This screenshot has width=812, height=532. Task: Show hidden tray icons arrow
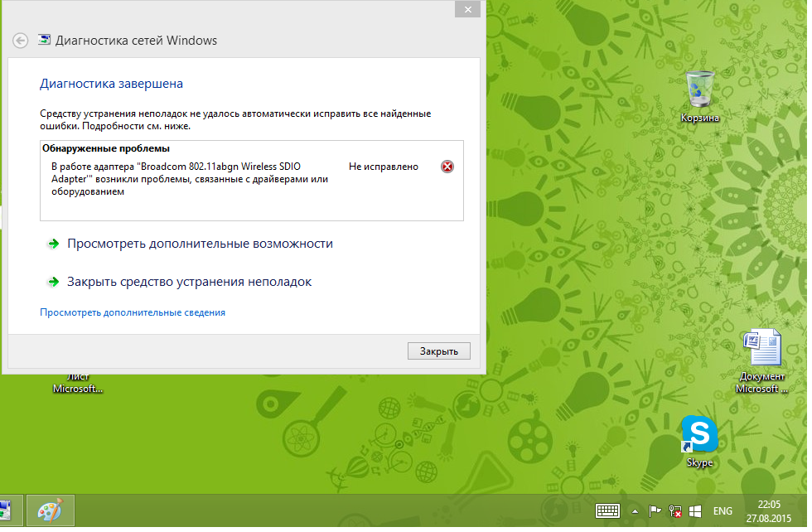coord(635,511)
